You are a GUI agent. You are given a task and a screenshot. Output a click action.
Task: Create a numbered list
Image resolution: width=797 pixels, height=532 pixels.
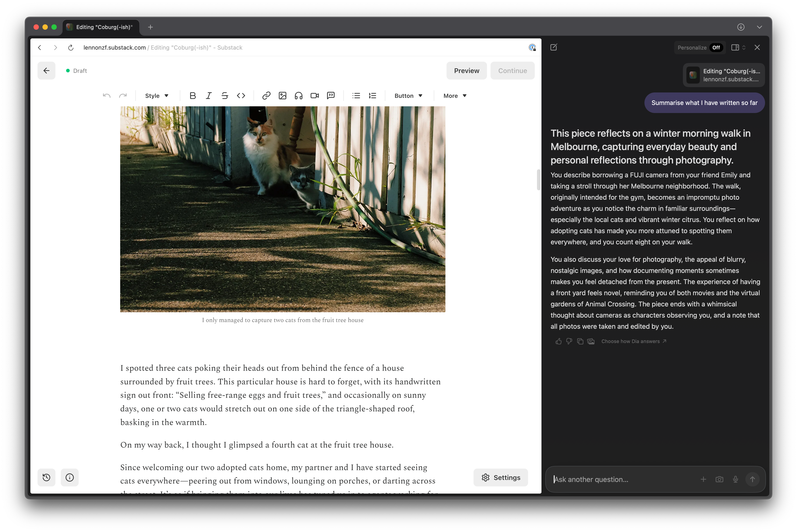click(373, 96)
